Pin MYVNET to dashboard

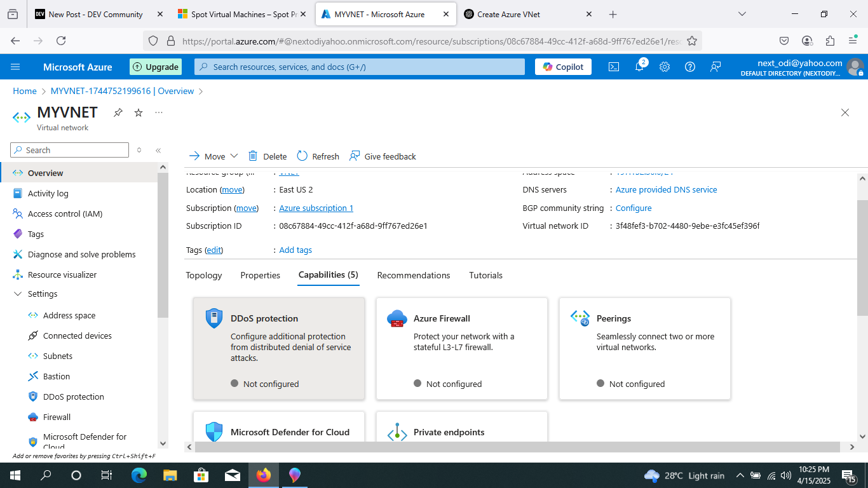coord(118,112)
